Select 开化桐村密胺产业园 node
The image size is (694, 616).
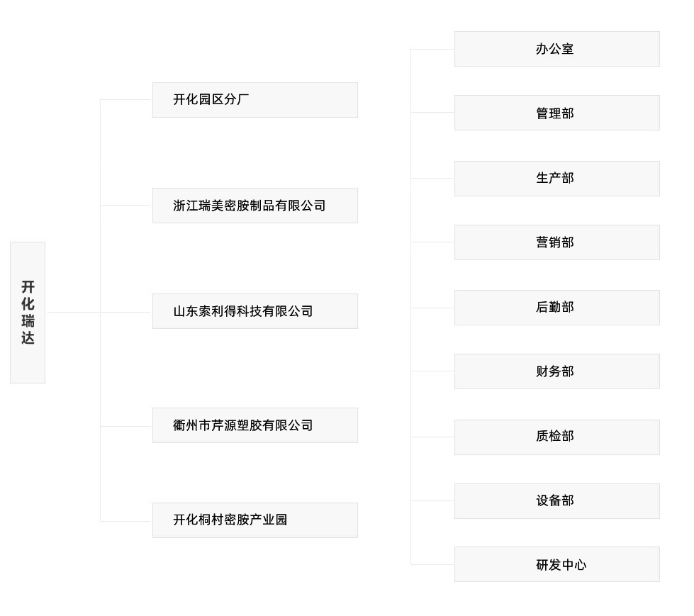pos(254,520)
